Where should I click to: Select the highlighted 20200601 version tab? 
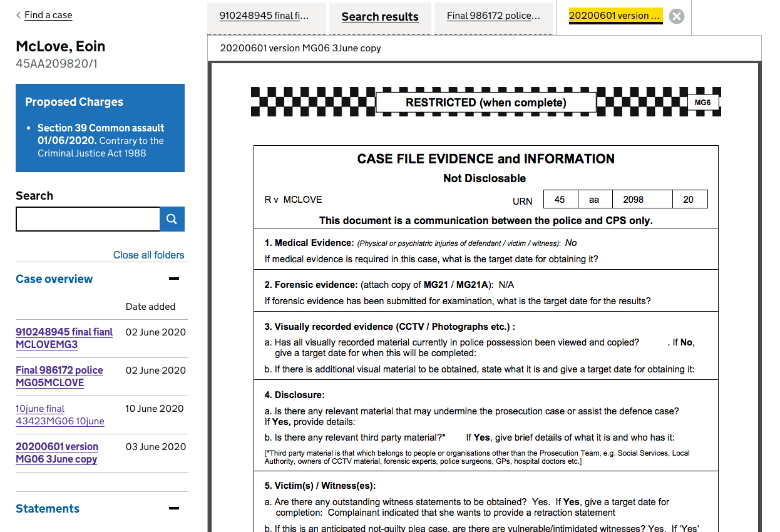[615, 16]
